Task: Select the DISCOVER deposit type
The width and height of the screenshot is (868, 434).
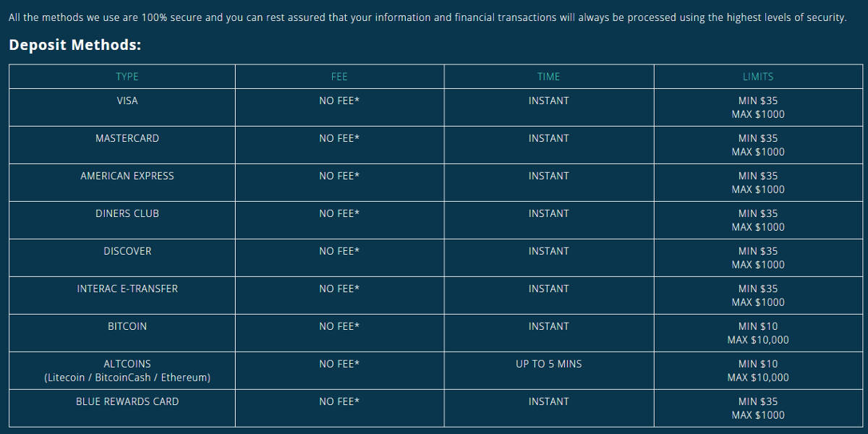Action: pos(127,252)
